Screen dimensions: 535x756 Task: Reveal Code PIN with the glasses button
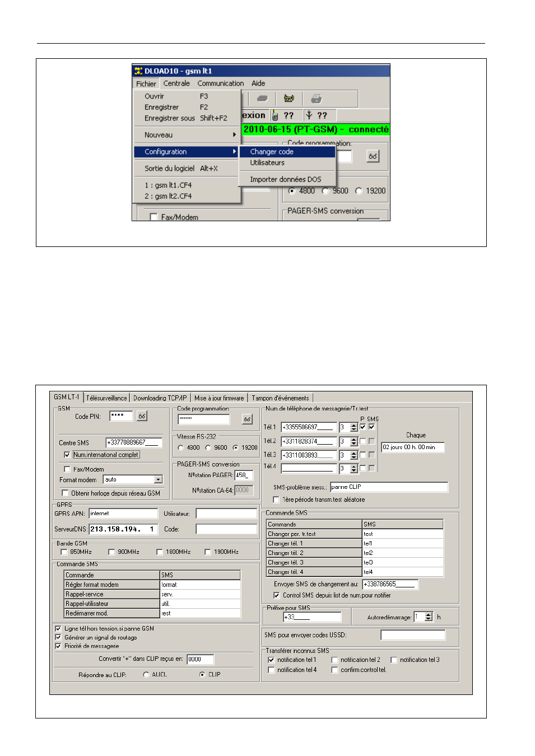pyautogui.click(x=142, y=416)
